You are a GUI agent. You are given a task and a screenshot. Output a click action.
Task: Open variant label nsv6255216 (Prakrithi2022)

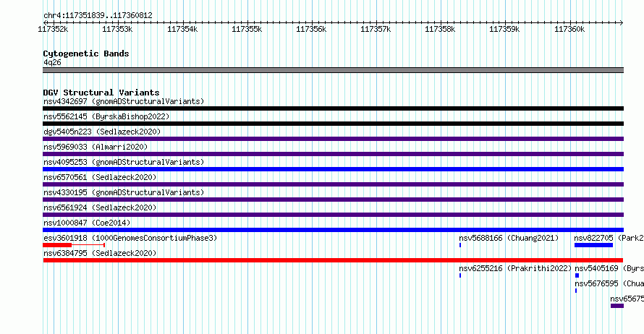point(515,268)
